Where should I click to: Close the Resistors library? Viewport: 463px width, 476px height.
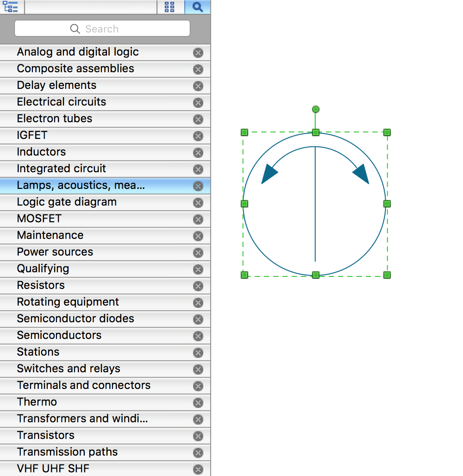pos(198,286)
